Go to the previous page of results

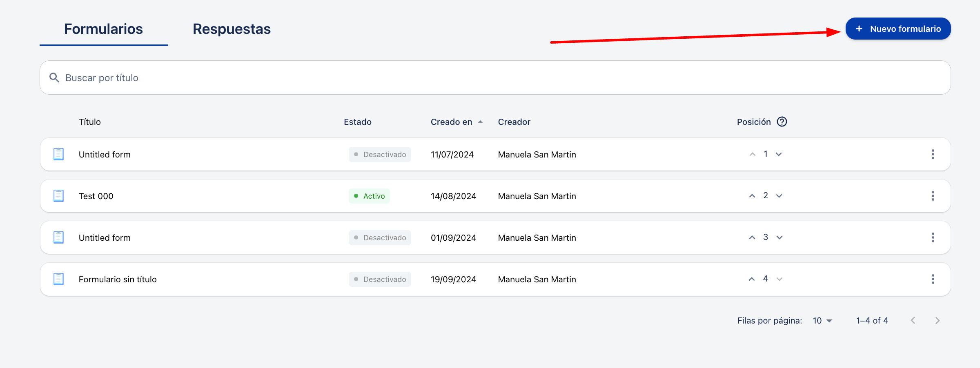coord(913,321)
